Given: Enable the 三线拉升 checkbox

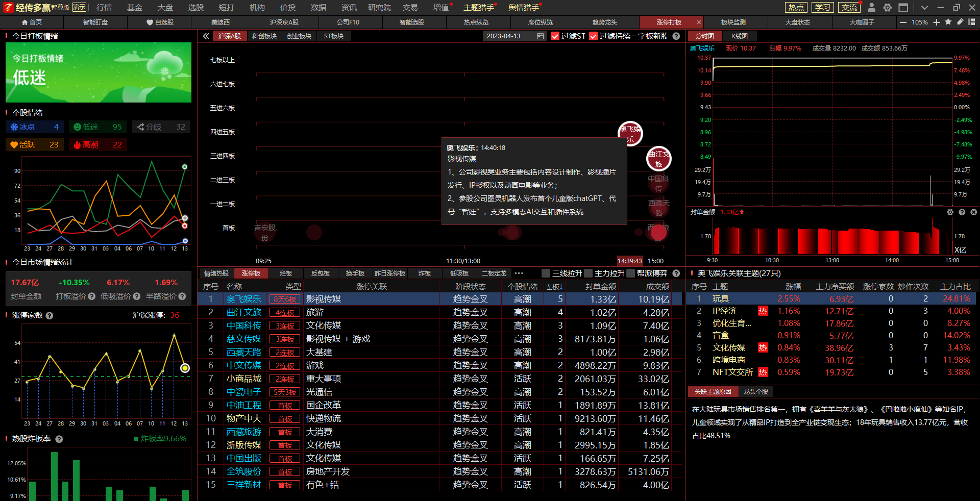Looking at the screenshot, I should click(x=546, y=273).
